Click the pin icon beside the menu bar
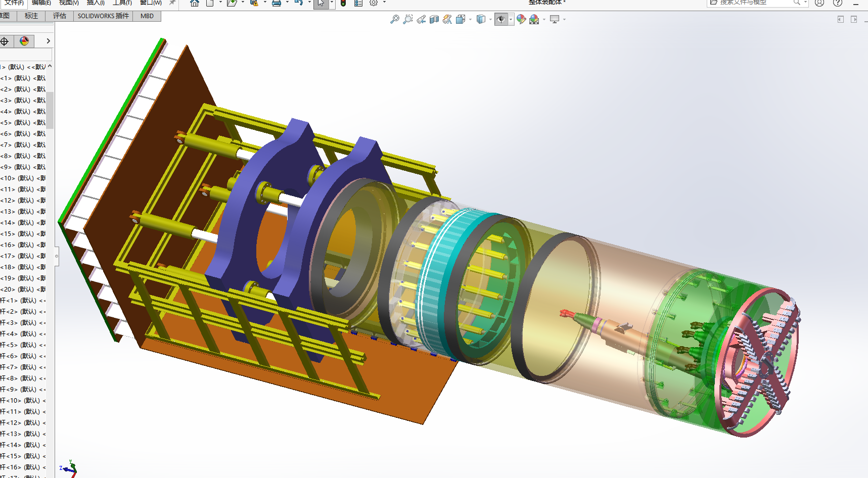Viewport: 868px width, 478px height. 172,3
